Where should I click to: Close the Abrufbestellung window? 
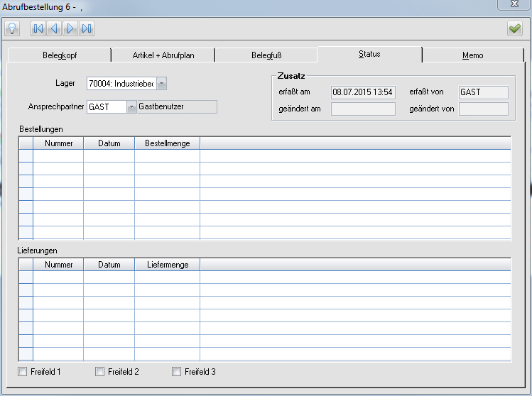[513, 6]
